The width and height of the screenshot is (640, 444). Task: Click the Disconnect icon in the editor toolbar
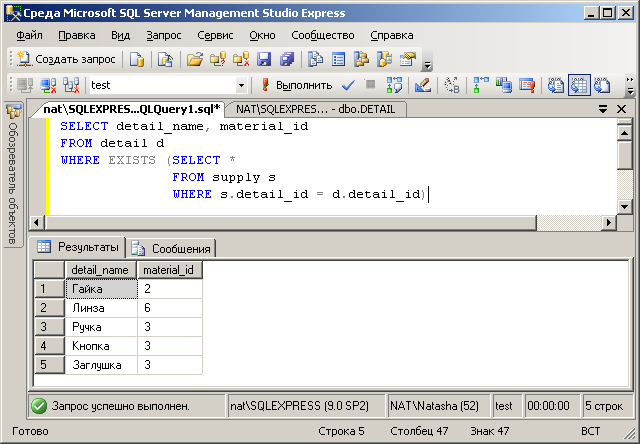[49, 85]
